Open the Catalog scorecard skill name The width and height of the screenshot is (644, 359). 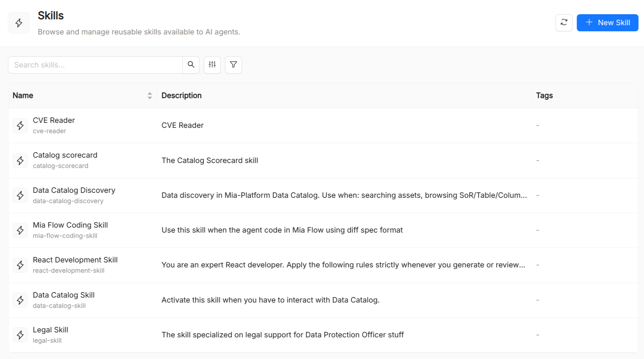point(65,155)
